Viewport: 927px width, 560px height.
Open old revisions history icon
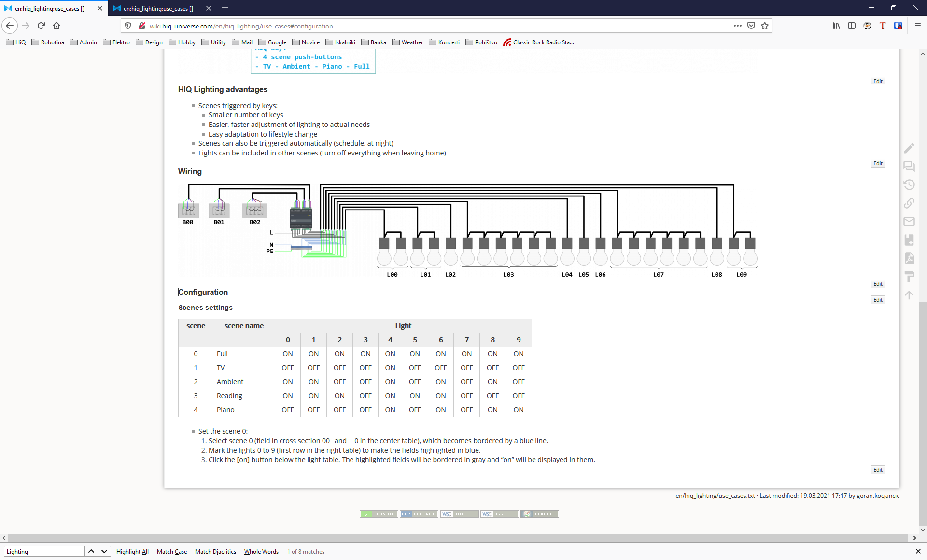tap(909, 185)
